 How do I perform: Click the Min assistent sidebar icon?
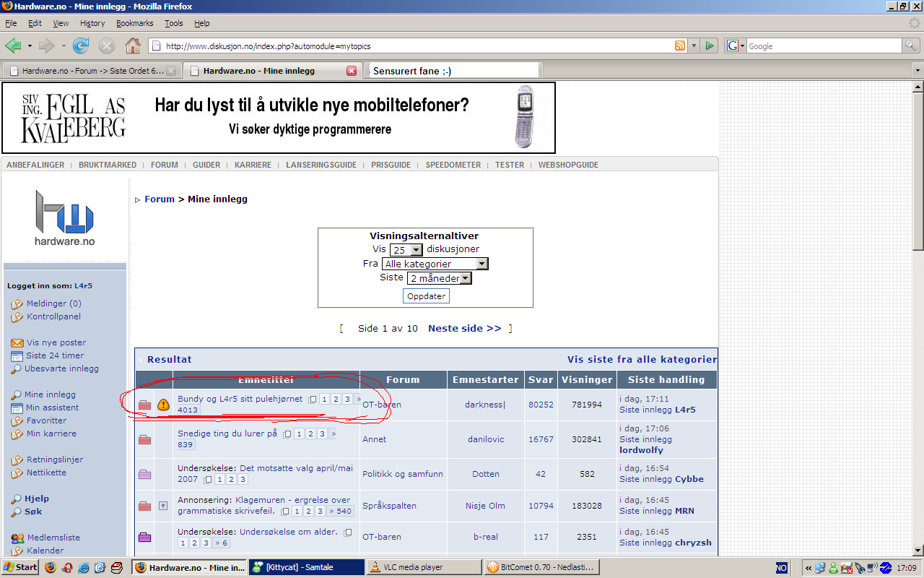tap(17, 407)
